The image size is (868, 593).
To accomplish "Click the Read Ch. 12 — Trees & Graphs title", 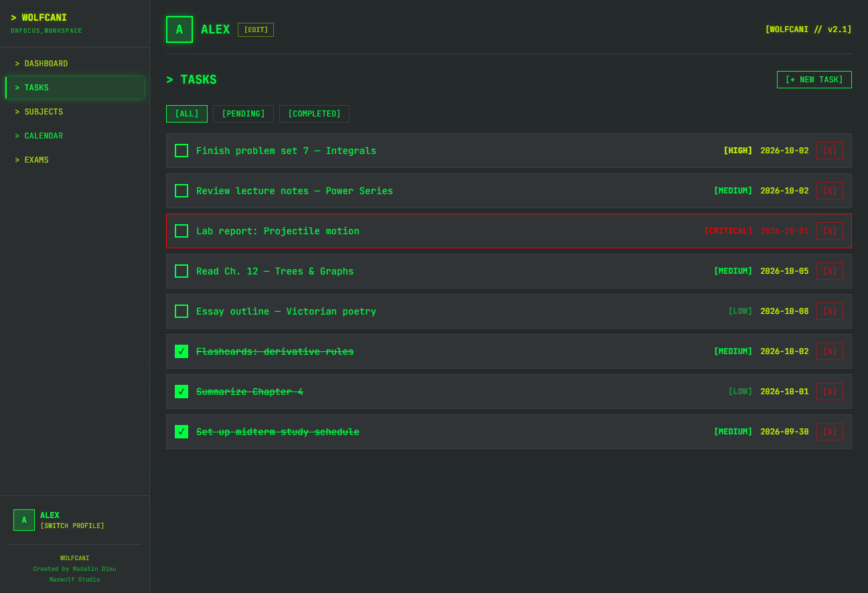I will click(x=275, y=271).
